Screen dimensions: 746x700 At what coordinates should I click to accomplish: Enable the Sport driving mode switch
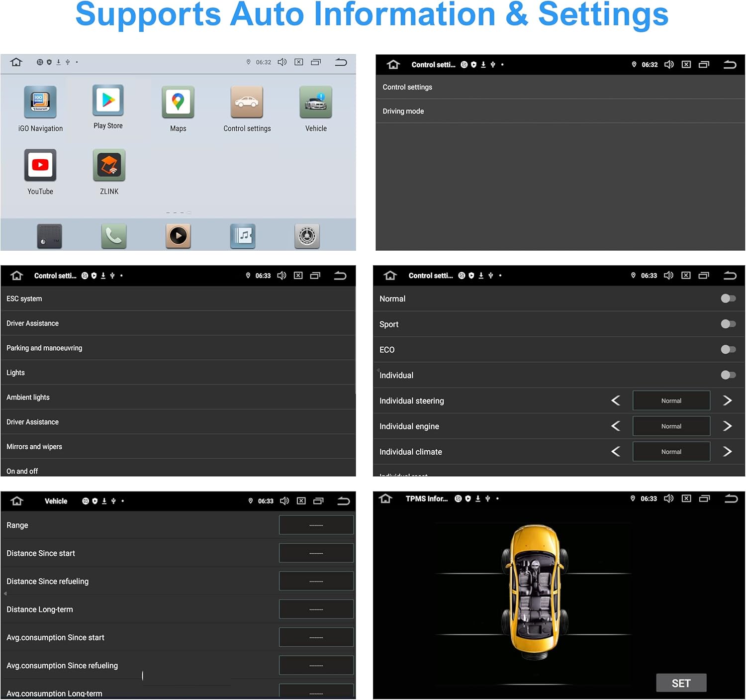[728, 324]
